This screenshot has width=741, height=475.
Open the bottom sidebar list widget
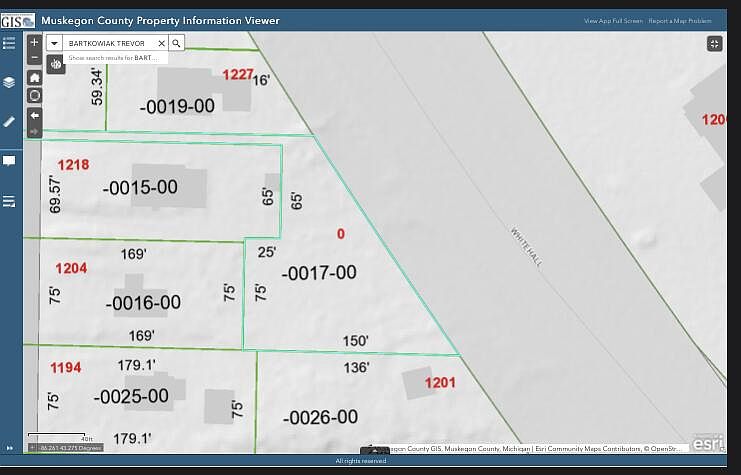coord(10,202)
